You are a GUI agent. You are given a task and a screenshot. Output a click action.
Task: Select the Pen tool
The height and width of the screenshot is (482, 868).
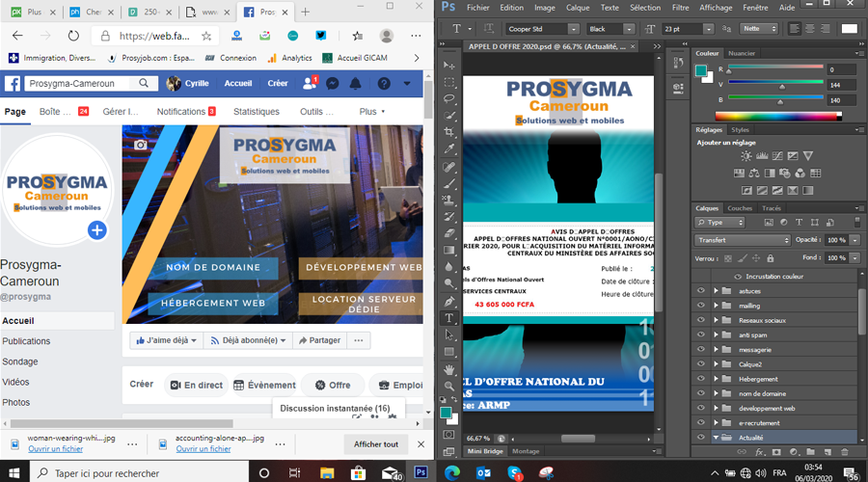click(448, 302)
